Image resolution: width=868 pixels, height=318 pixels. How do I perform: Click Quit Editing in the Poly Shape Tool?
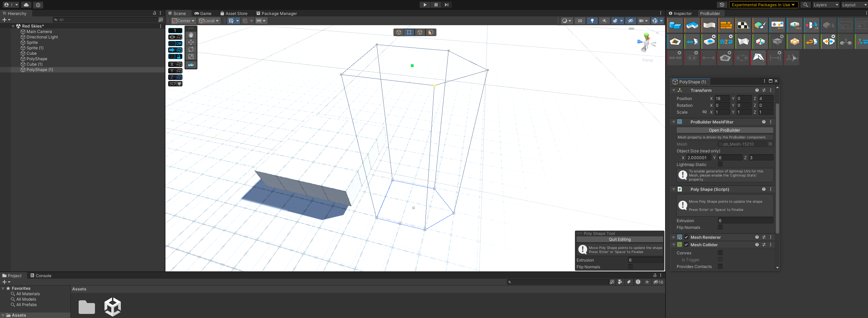[x=619, y=239]
